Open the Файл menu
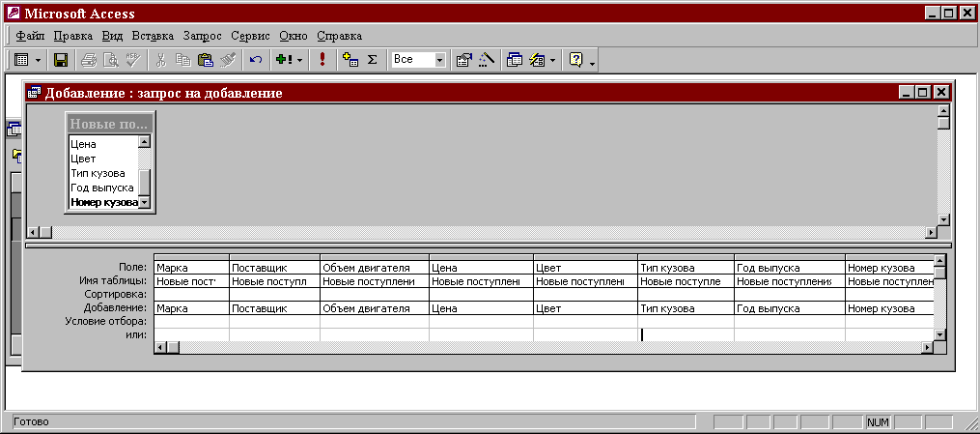 tap(30, 36)
